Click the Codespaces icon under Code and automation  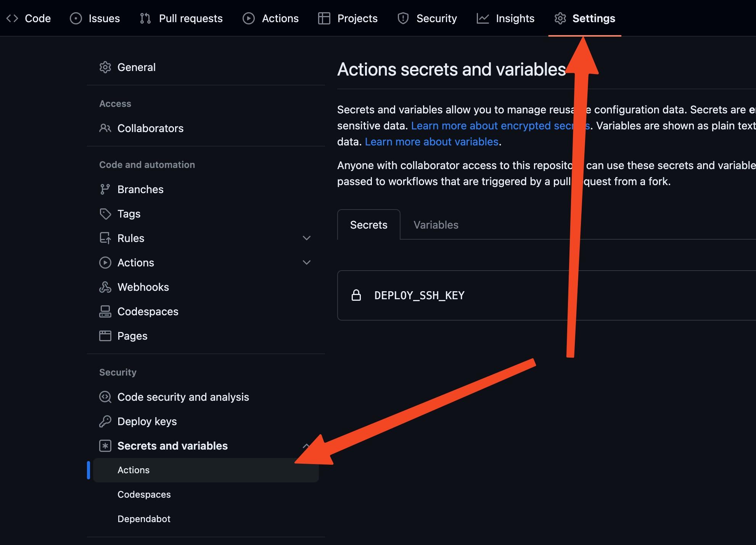click(105, 311)
